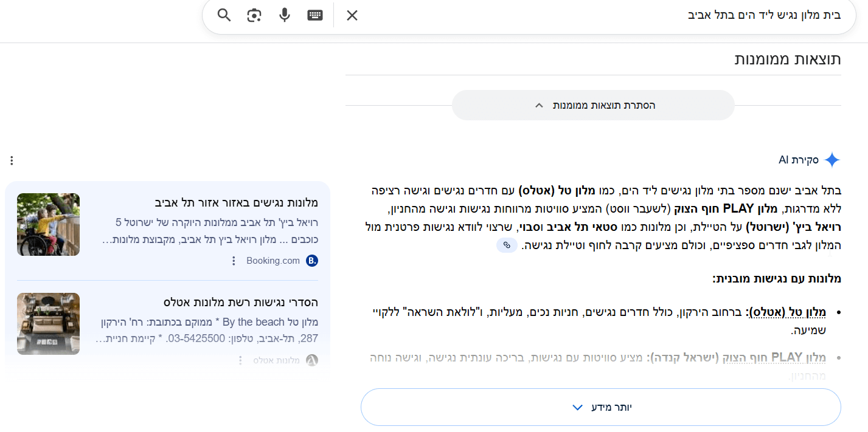The image size is (868, 432).
Task: Click the wheelchair photo thumbnail
Action: pos(48,224)
